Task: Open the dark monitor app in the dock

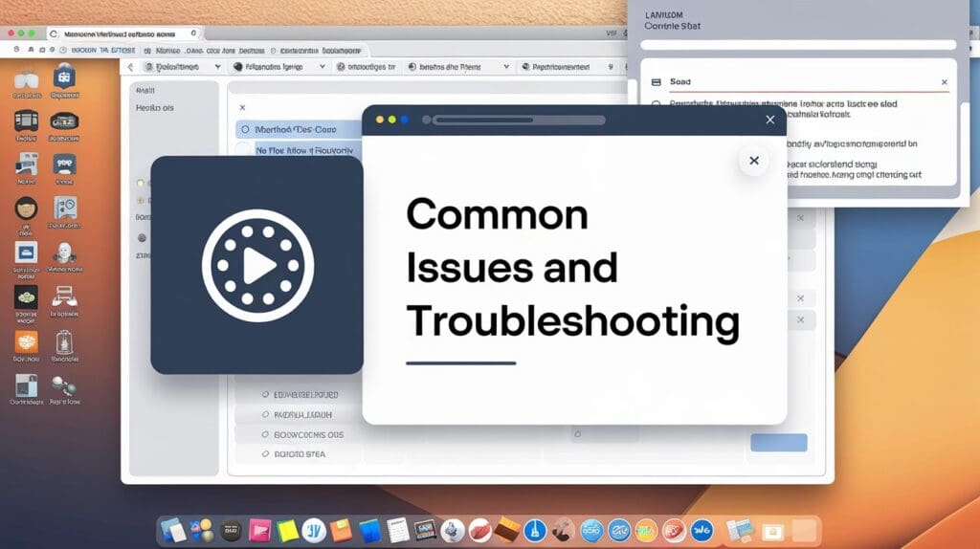Action: pyautogui.click(x=425, y=531)
